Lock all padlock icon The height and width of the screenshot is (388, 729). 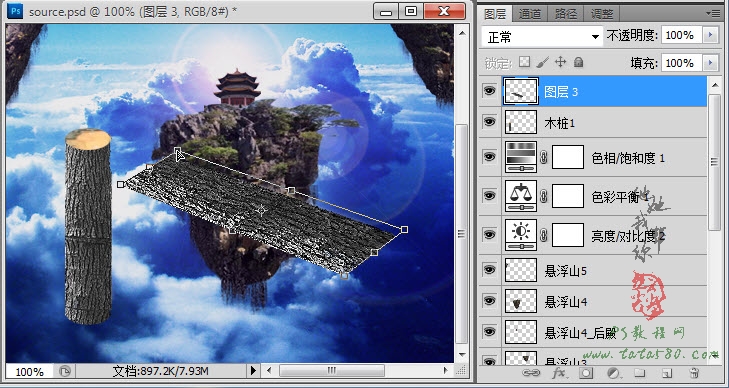tap(578, 62)
